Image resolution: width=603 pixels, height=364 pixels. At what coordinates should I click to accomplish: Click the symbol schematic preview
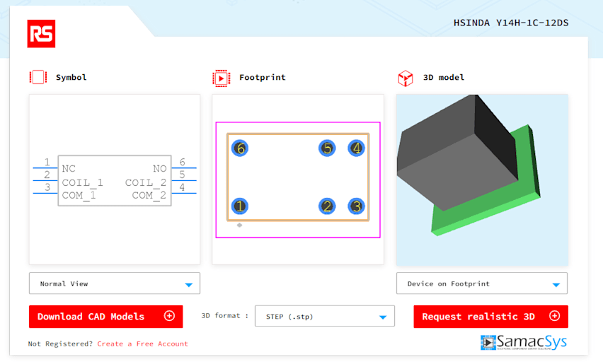(115, 180)
